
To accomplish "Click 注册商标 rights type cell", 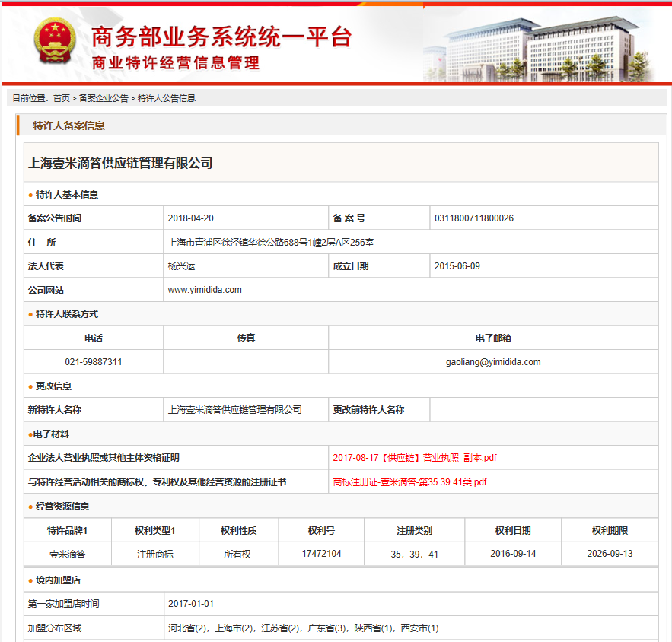I will (155, 554).
